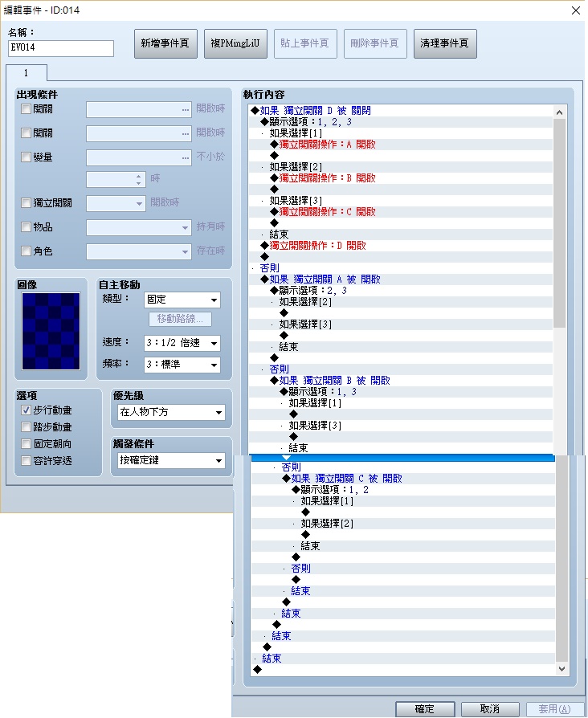Open the 觸發條件 dropdown 按確定鍵
Image resolution: width=588 pixels, height=718 pixels.
171,460
